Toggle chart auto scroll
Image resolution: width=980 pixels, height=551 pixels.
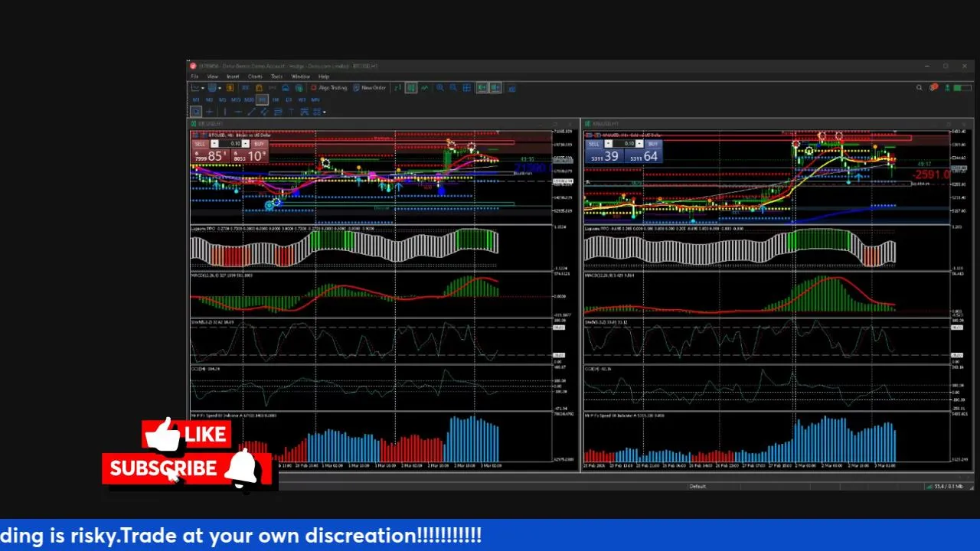click(482, 88)
